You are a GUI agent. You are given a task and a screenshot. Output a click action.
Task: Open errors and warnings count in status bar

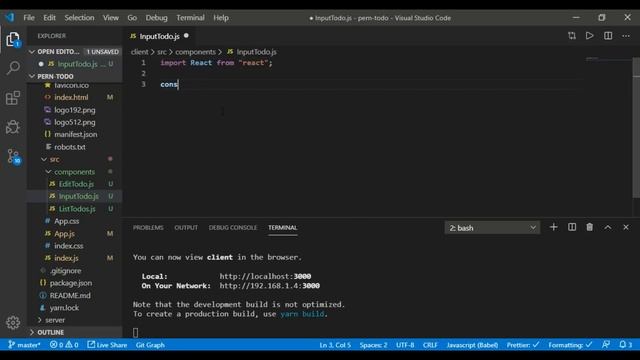click(x=64, y=345)
